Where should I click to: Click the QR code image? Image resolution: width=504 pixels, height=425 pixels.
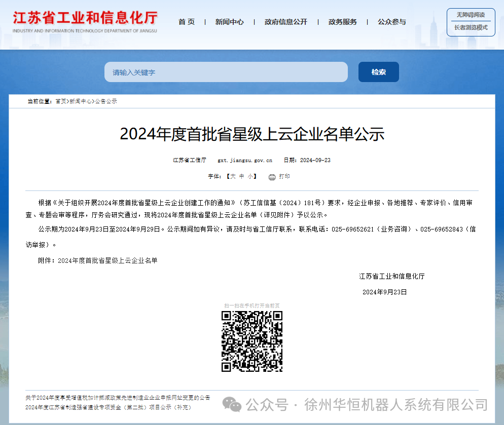click(x=252, y=341)
